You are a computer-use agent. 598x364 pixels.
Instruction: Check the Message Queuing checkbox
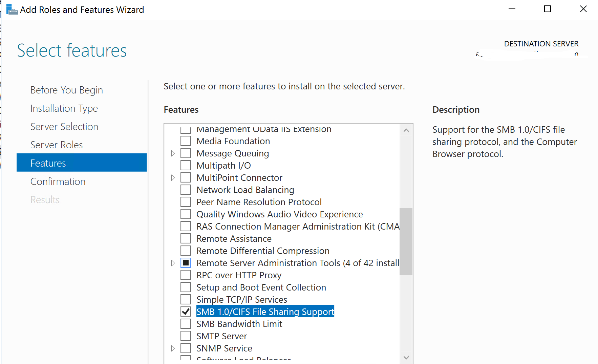tap(186, 153)
